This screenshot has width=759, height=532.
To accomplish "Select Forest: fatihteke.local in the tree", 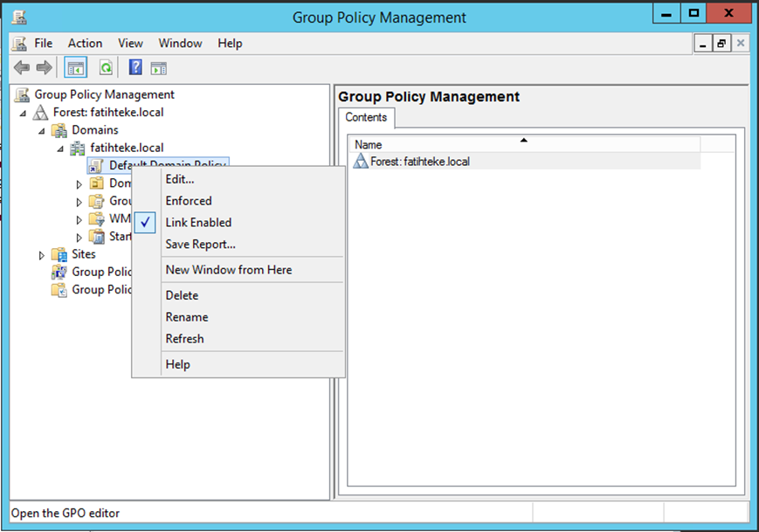I will coord(108,113).
